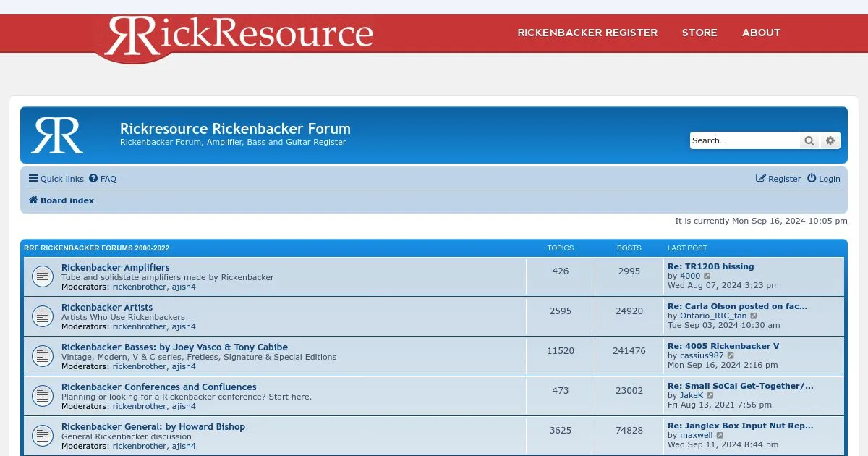Click description Tube and solidstate amplifiers made by Rickenbacker

pyautogui.click(x=168, y=277)
